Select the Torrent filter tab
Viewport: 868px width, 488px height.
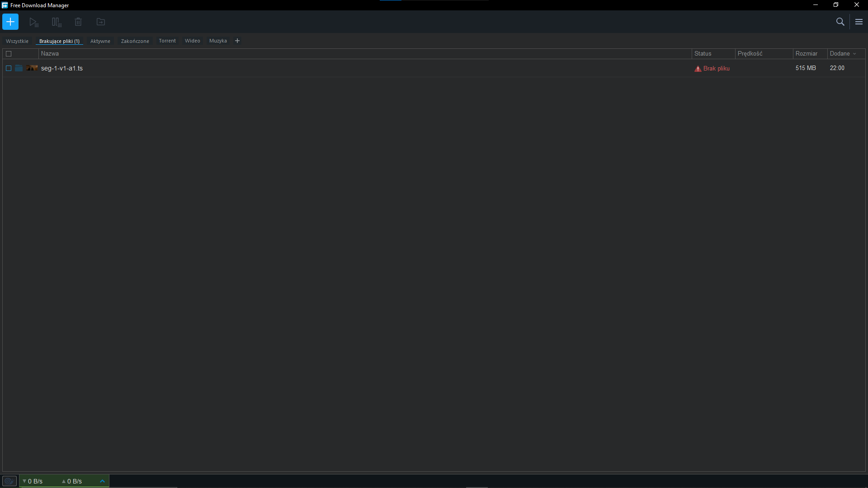coord(167,41)
